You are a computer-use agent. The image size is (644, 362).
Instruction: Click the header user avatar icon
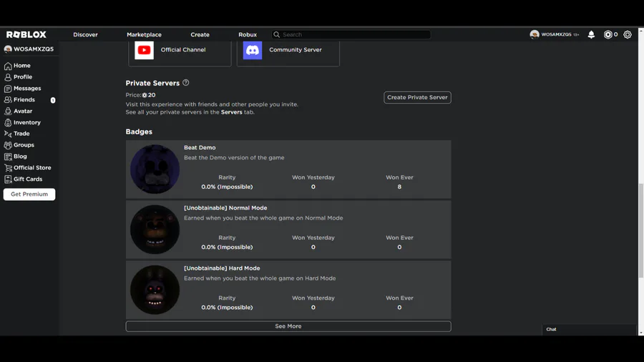[x=535, y=34]
